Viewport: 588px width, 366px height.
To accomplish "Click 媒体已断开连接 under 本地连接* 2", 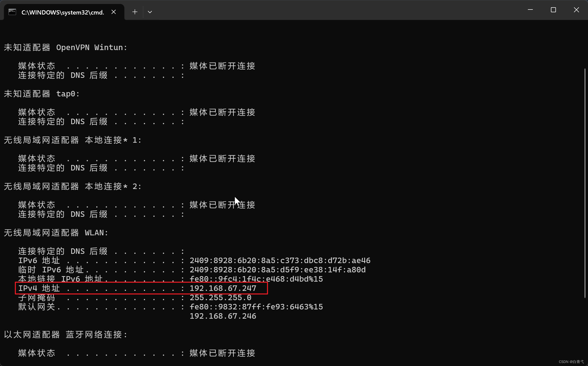I will (x=222, y=205).
